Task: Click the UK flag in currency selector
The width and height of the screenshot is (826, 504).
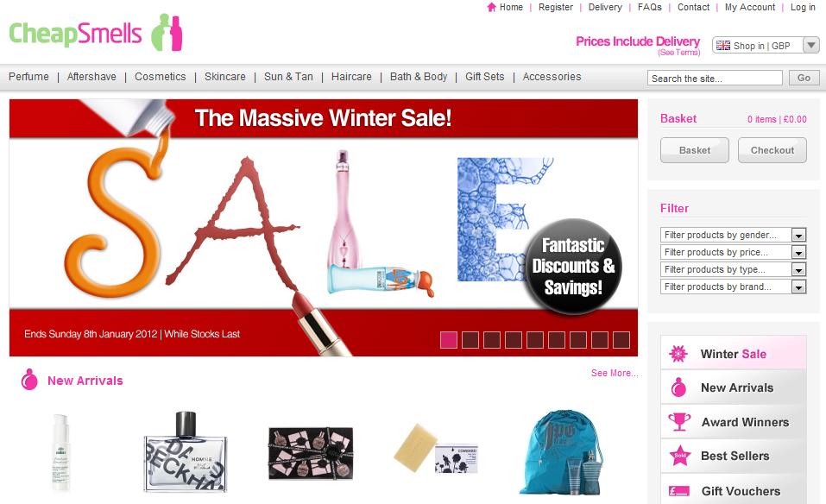Action: point(723,46)
